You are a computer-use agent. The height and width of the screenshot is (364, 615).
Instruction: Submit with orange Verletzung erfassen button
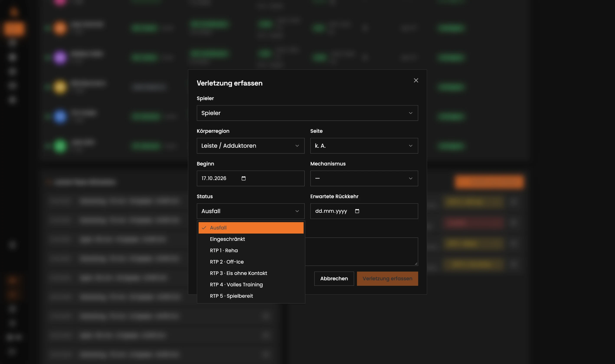click(x=387, y=279)
